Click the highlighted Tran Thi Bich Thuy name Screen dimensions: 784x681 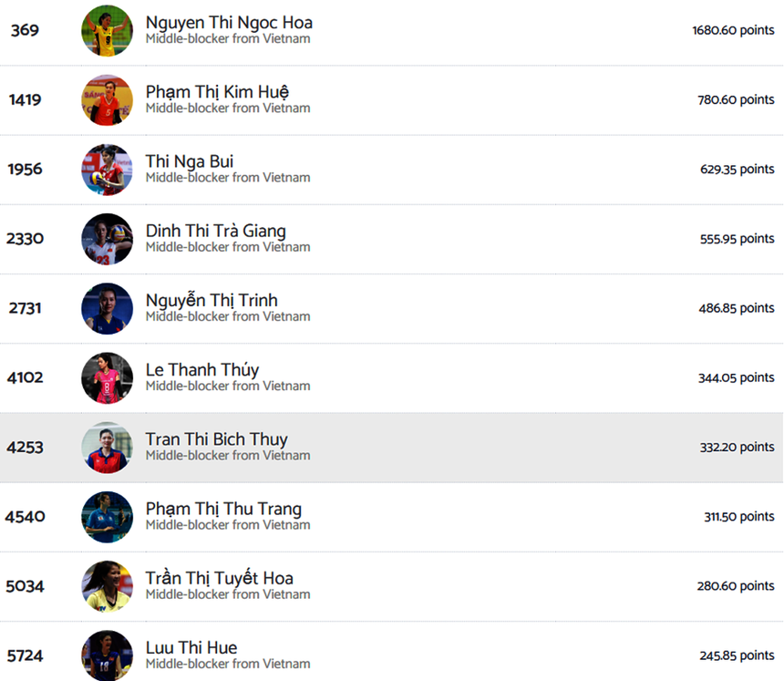click(216, 439)
